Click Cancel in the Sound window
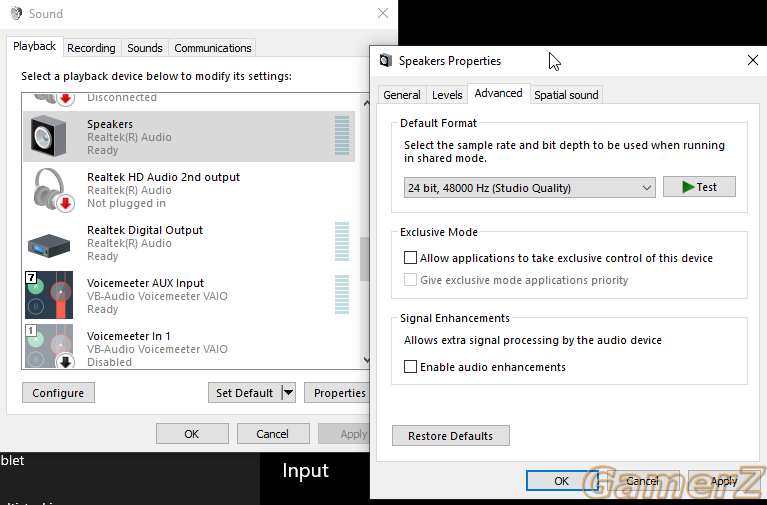Viewport: 767px width, 505px height. [272, 434]
